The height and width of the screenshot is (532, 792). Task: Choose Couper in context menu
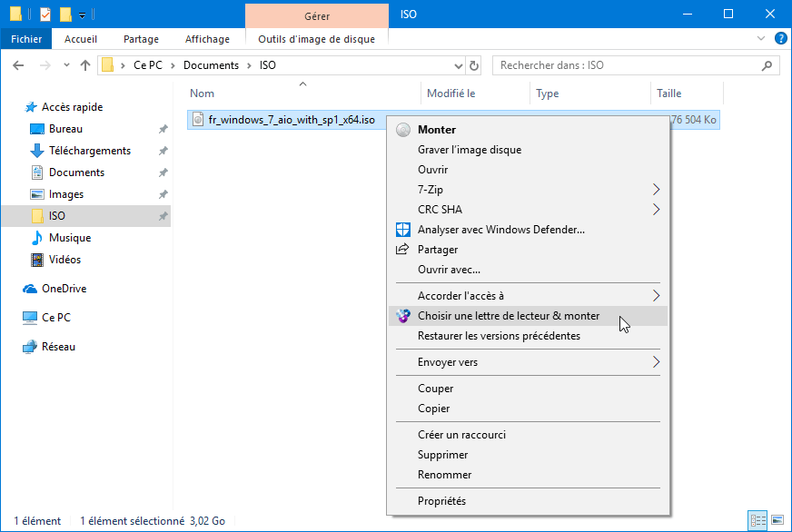click(x=435, y=389)
